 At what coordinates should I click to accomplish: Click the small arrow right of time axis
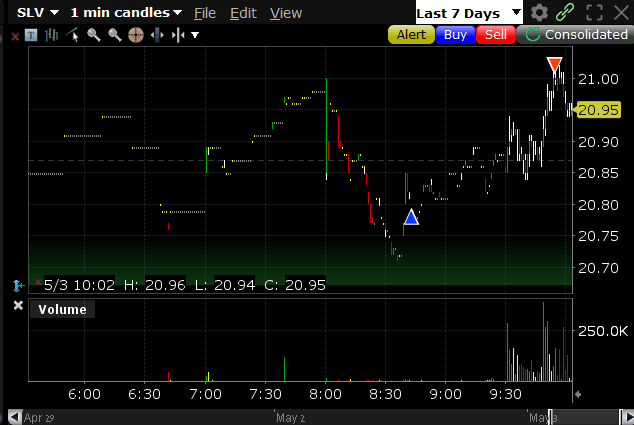[578, 394]
